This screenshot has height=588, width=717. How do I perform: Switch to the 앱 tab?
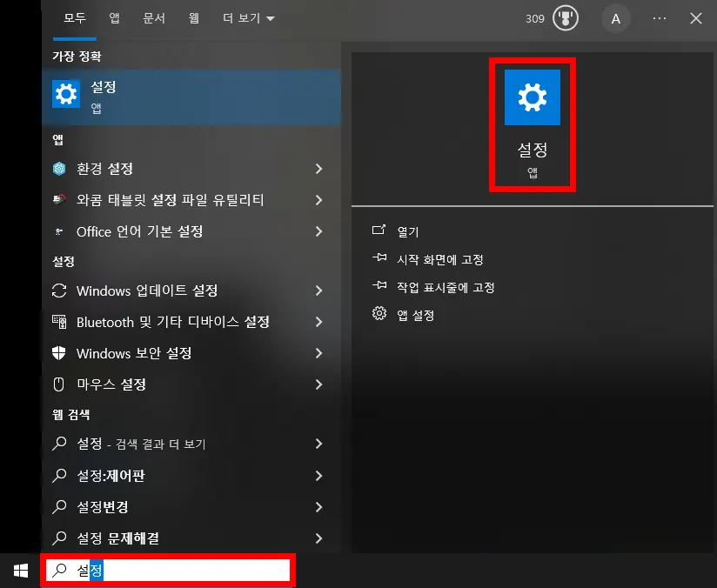(114, 18)
